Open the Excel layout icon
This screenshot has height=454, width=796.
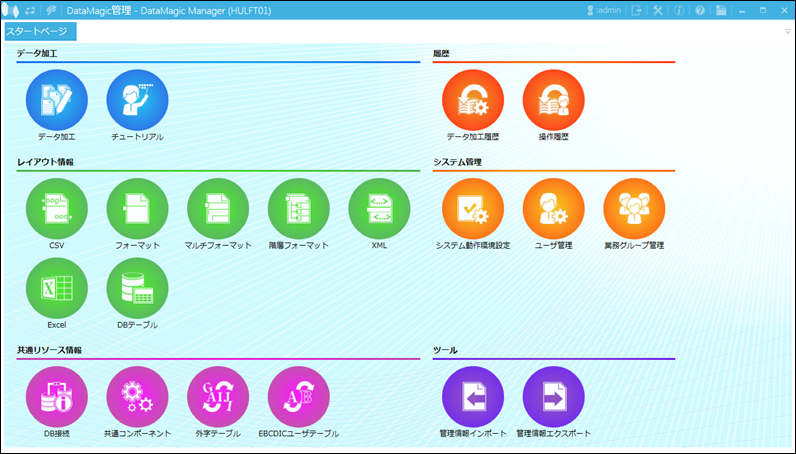pyautogui.click(x=57, y=288)
